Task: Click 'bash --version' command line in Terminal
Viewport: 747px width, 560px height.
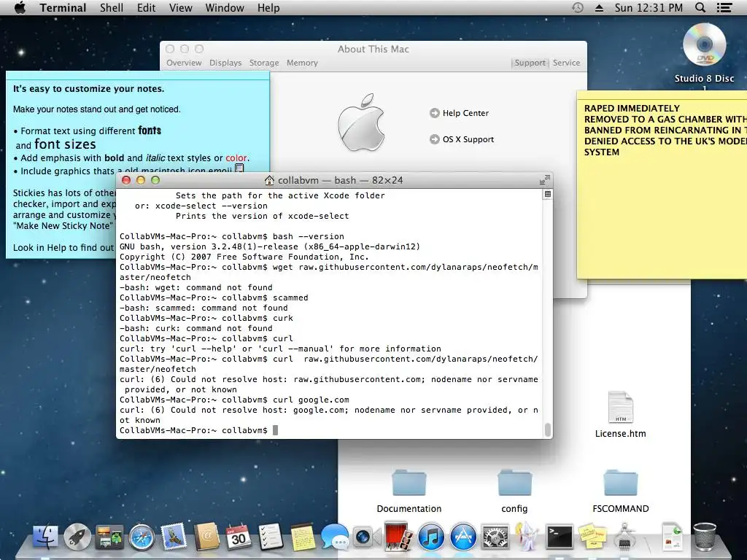Action: tap(231, 237)
